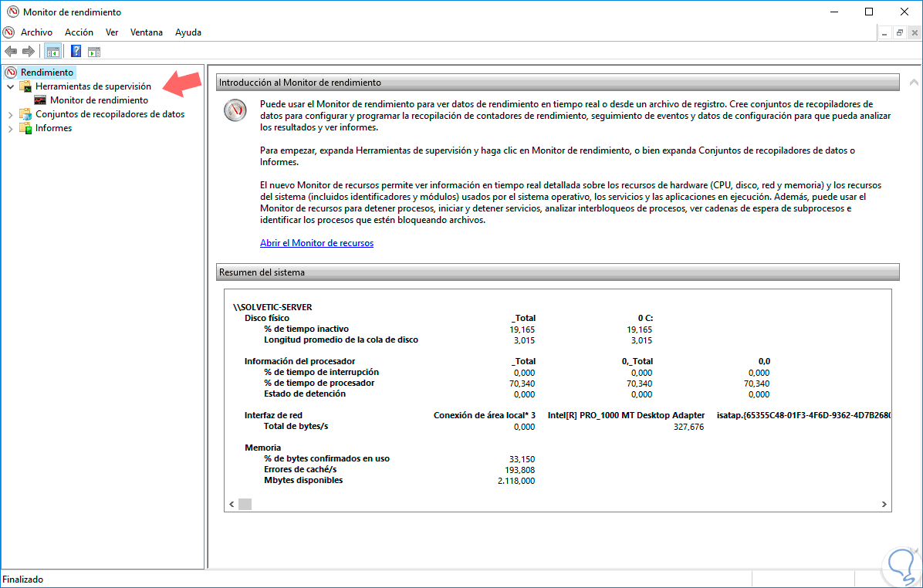Screen dimensions: 923x588
Task: Open the Ver menu
Action: tap(112, 32)
